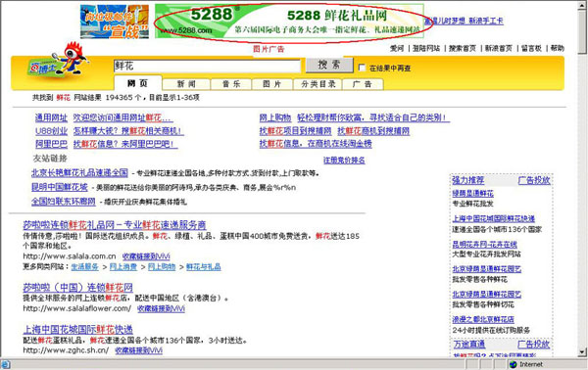Viewport: 588px width, 370px height.
Task: Open the 爱问 link in top navigation
Action: point(397,48)
